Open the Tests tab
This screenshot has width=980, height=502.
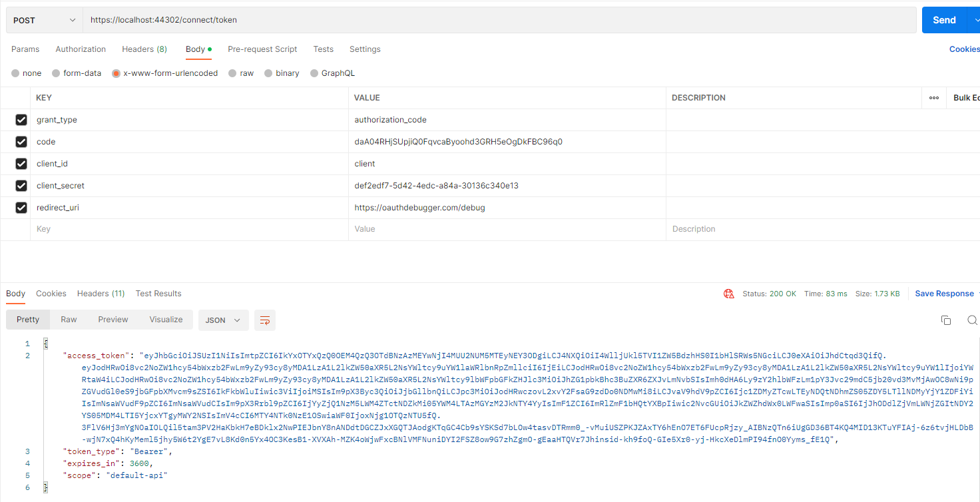pyautogui.click(x=323, y=49)
